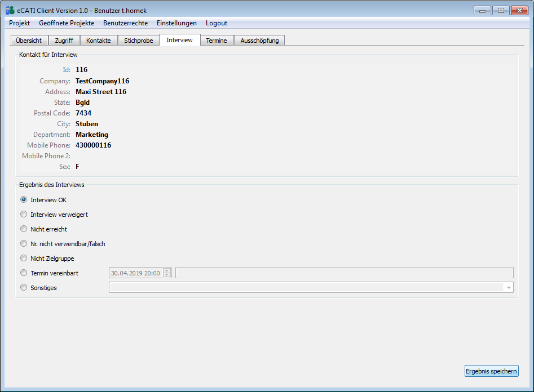Expand the Sonstiges dropdown arrow

pos(509,288)
